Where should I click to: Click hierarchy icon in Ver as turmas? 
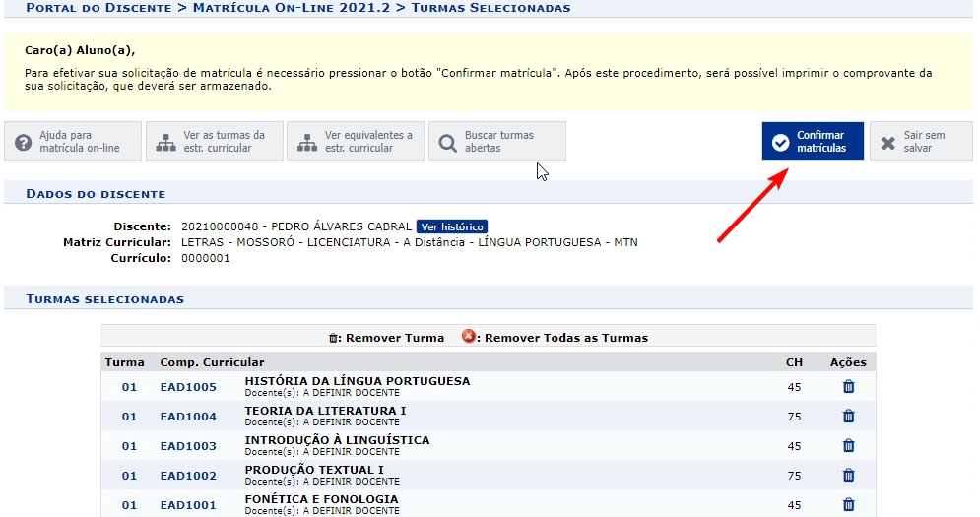pos(165,143)
